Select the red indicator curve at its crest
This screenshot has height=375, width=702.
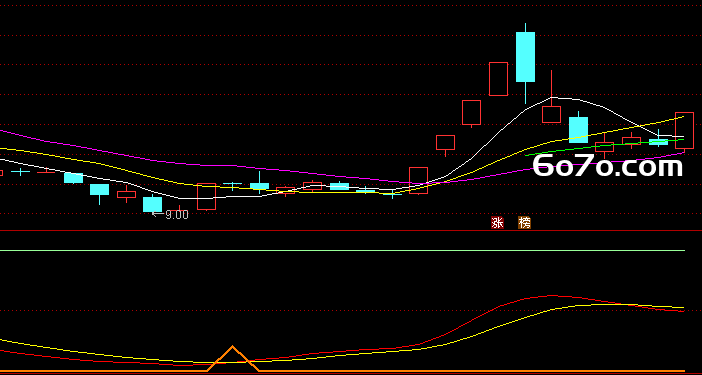pyautogui.click(x=552, y=295)
